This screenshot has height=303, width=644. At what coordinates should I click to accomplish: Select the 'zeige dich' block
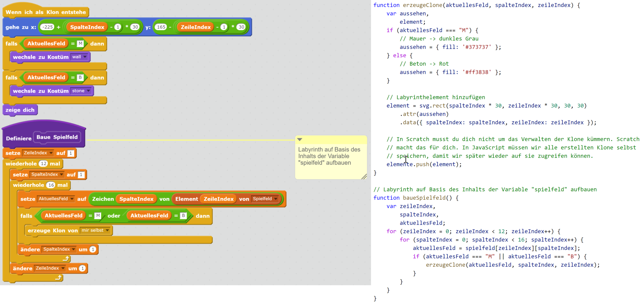tap(20, 110)
